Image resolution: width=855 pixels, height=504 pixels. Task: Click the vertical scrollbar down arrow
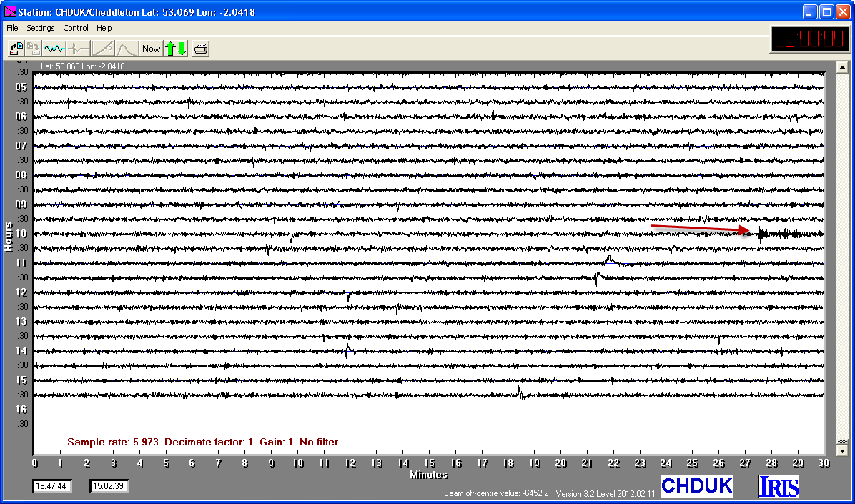843,451
